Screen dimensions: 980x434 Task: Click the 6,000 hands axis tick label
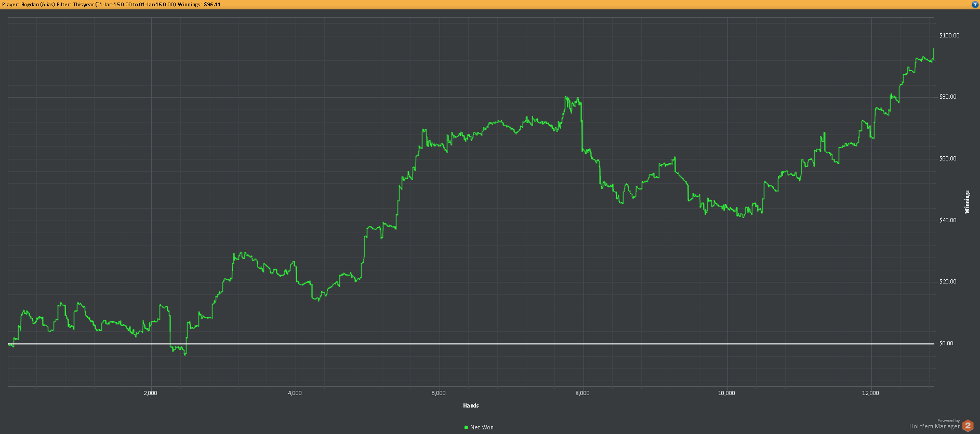click(439, 393)
